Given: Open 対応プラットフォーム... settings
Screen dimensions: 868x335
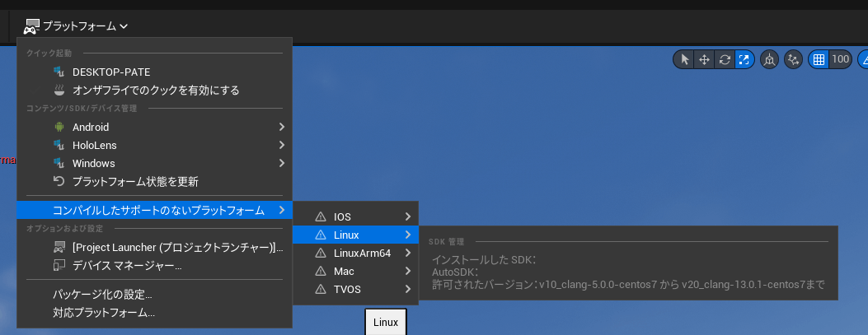Looking at the screenshot, I should [154, 312].
